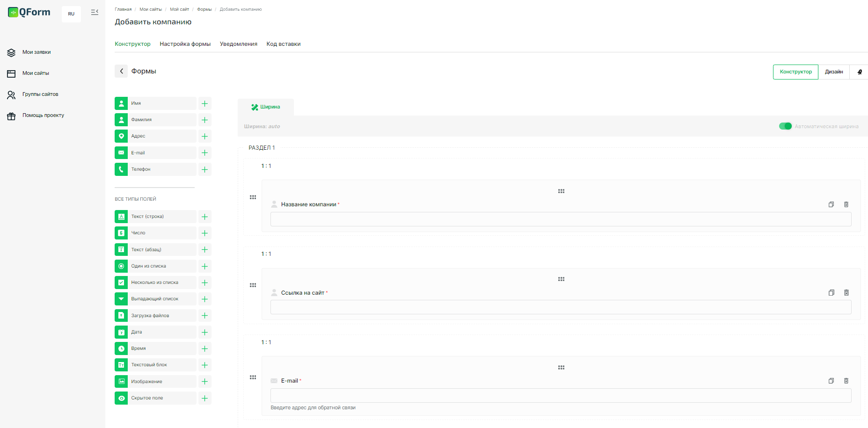Open Группы сайтов in the sidebar
Screen dimensions: 868x428
tap(40, 94)
